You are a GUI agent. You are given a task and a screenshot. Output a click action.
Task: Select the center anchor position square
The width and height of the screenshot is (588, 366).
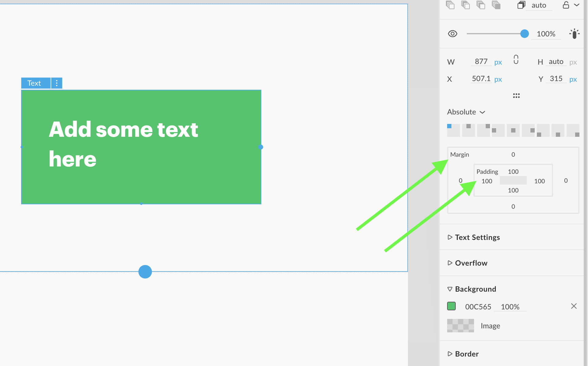[513, 130]
